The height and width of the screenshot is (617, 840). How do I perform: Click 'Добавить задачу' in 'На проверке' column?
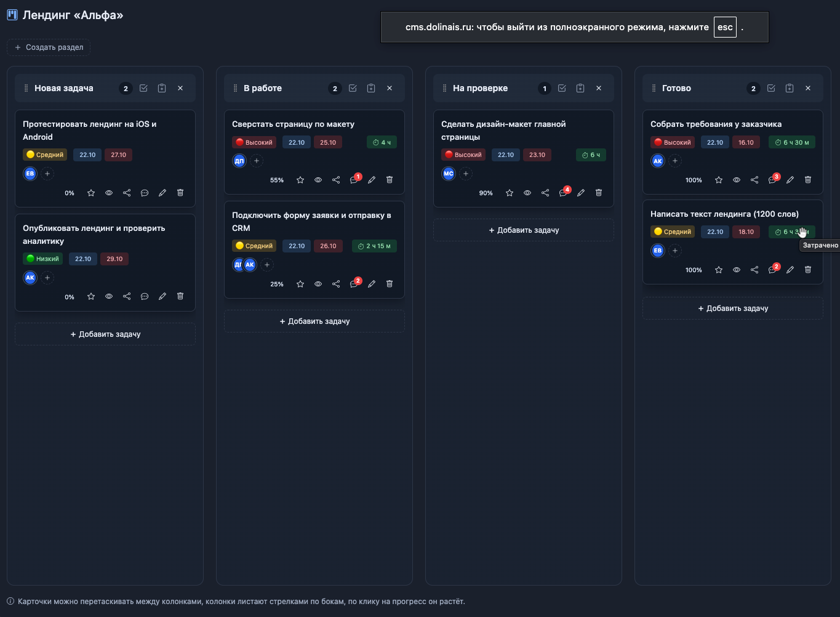tap(524, 230)
